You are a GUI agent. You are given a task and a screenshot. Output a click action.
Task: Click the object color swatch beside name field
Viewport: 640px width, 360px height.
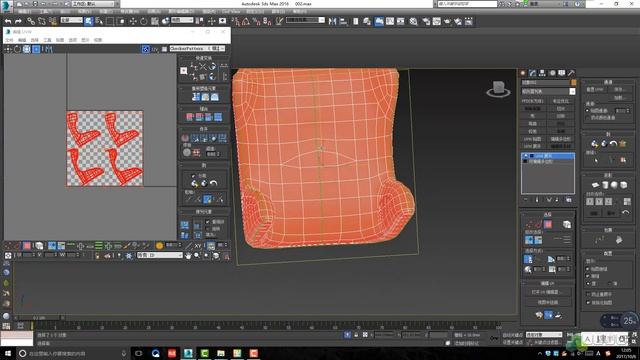[573, 82]
